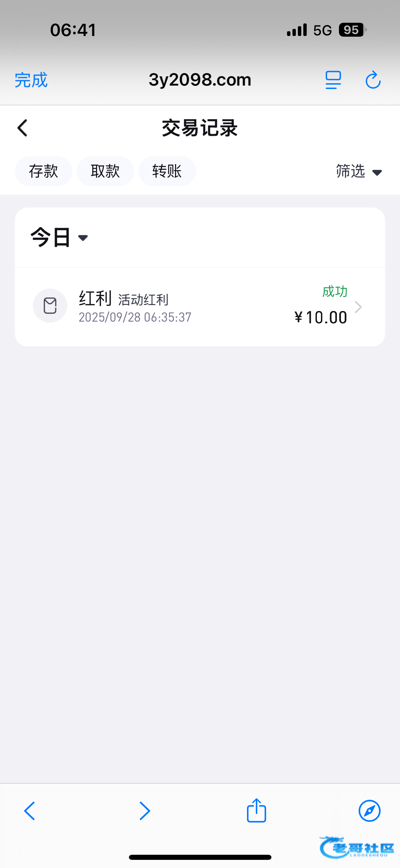Open the share sheet icon
400x868 pixels.
tap(256, 810)
